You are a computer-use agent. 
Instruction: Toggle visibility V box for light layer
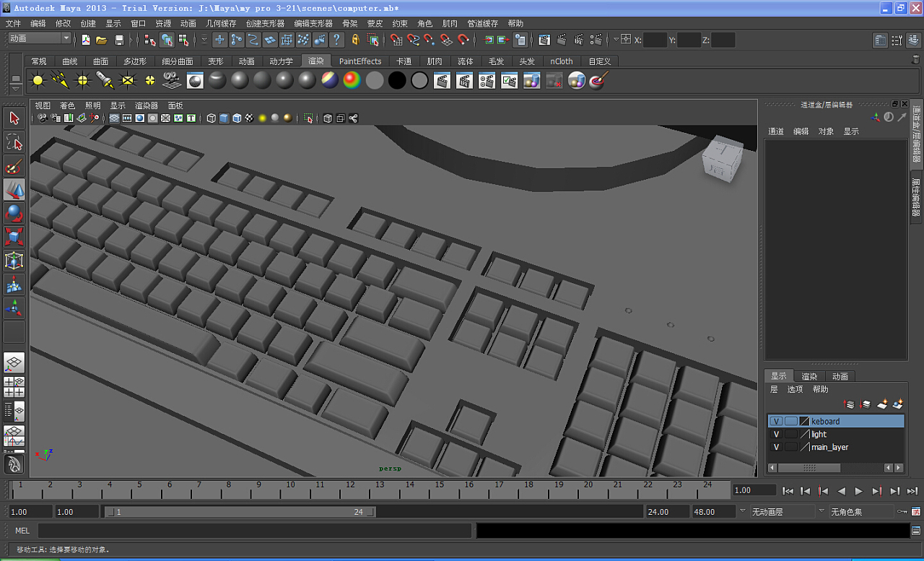(x=776, y=435)
